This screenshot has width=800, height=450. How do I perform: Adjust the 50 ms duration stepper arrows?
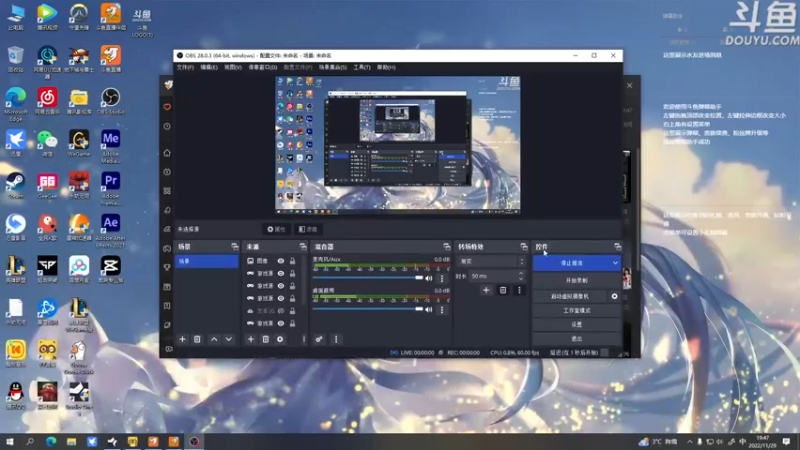pos(521,276)
